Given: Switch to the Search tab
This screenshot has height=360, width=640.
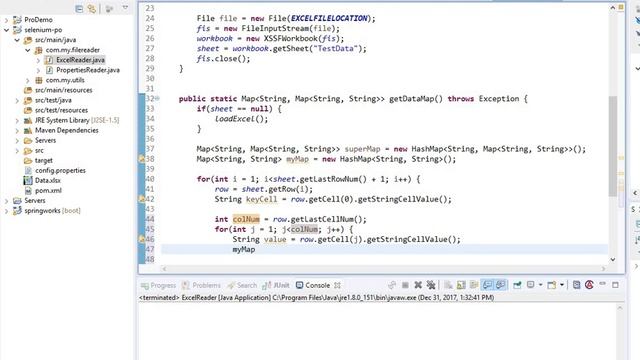Looking at the screenshot, I should tap(242, 285).
